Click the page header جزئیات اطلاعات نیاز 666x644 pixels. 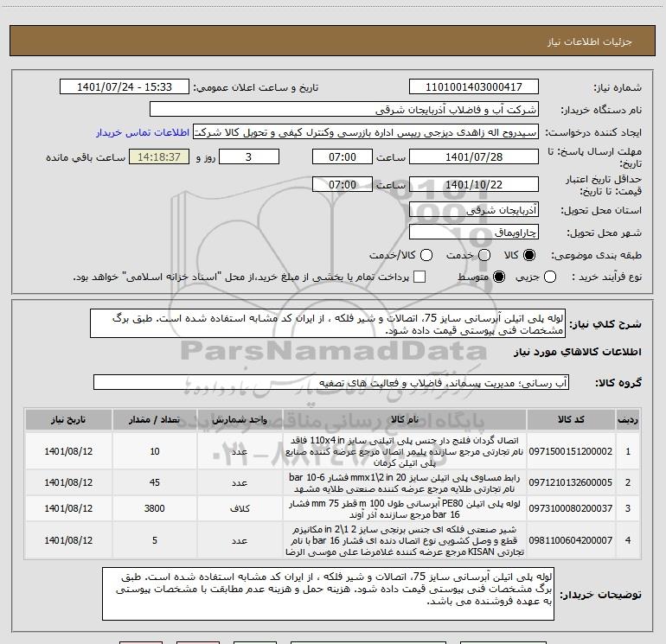pos(590,41)
